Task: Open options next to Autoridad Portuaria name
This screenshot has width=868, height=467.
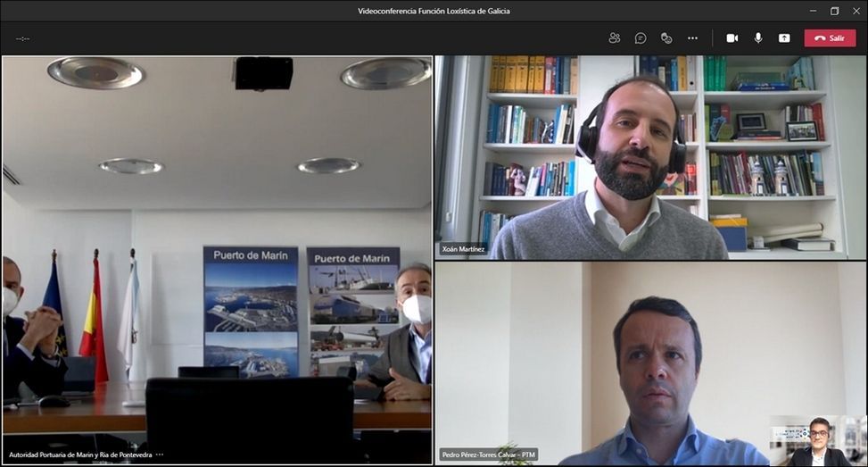Action: pos(160,454)
